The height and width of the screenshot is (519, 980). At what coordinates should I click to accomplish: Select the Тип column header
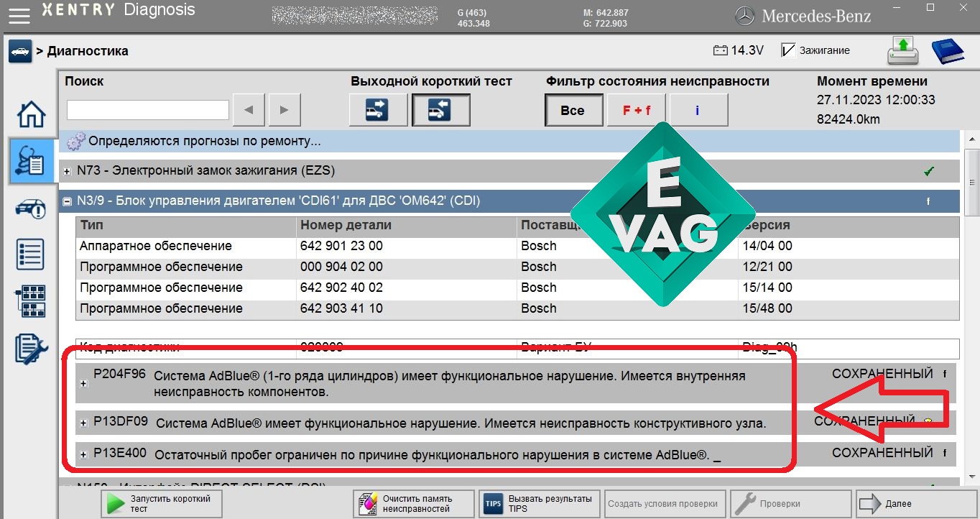186,225
